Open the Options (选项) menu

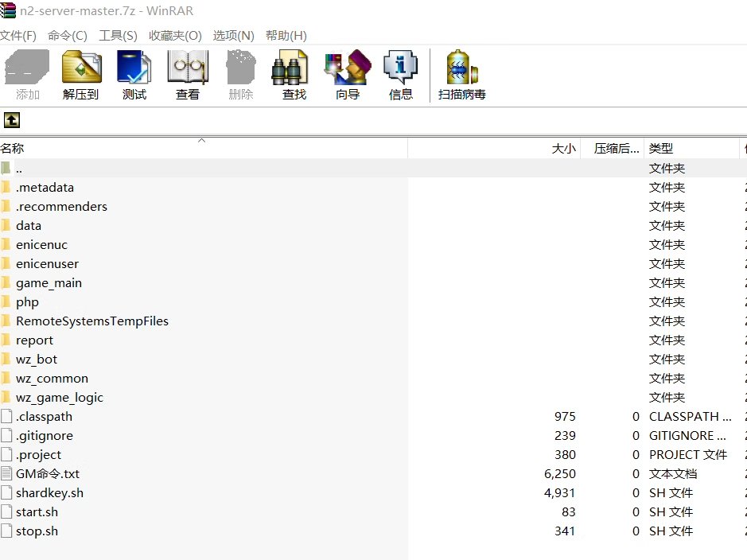(x=233, y=36)
